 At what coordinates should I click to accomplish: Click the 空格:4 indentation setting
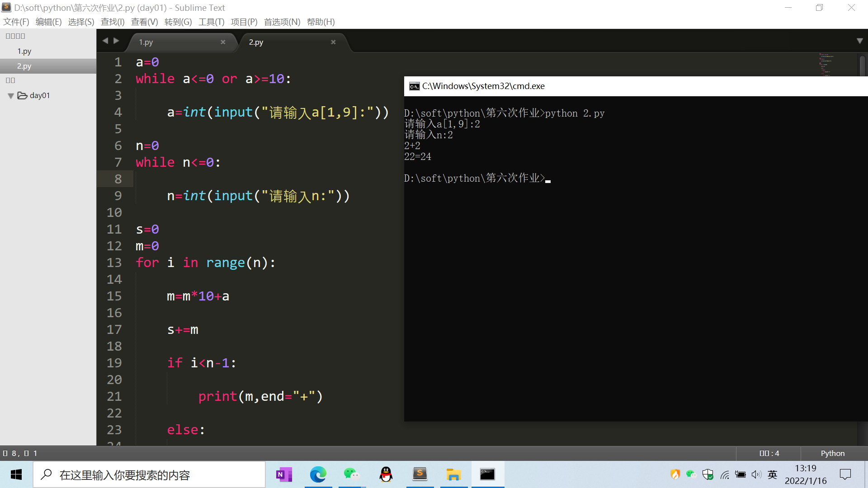pos(769,453)
